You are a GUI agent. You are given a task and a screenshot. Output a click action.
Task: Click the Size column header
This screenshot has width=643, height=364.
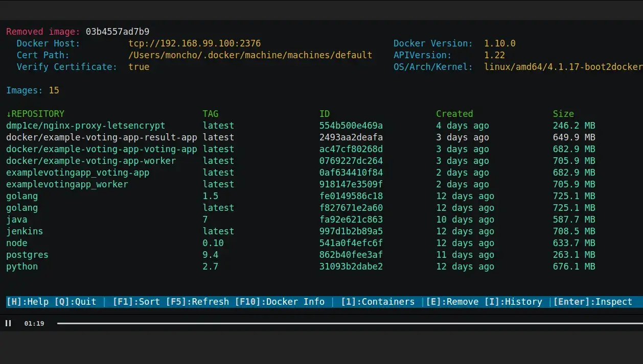563,114
